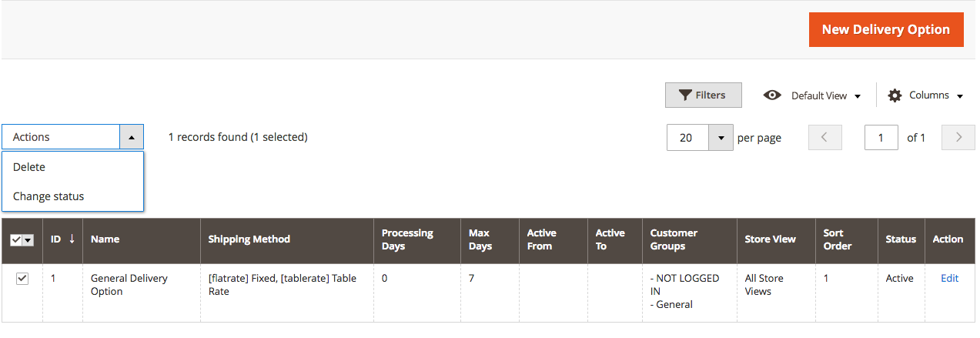Sort by the Status column header
This screenshot has width=980, height=338.
point(901,239)
